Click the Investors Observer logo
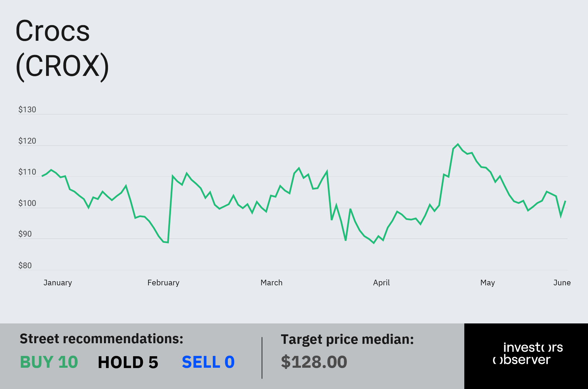The image size is (588, 389). point(527,354)
